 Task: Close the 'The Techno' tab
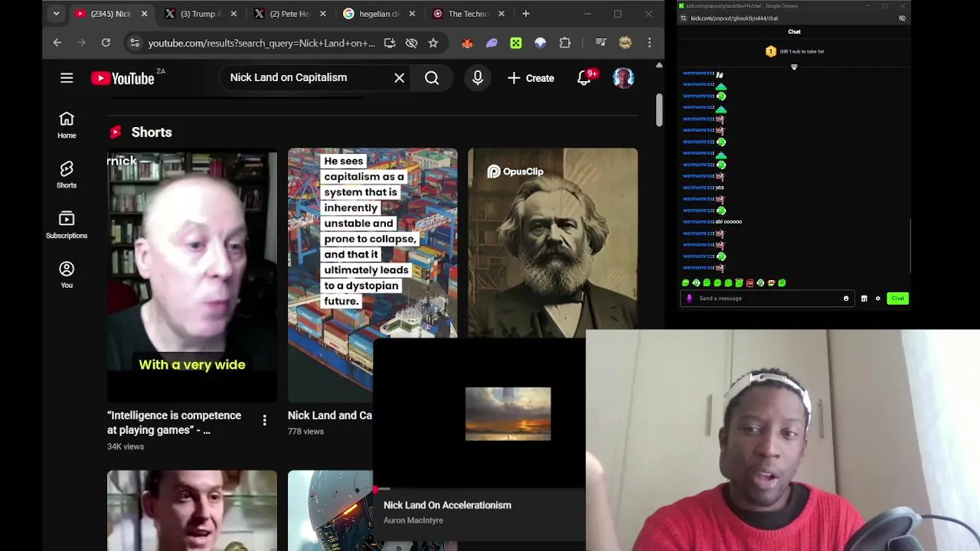(x=501, y=14)
